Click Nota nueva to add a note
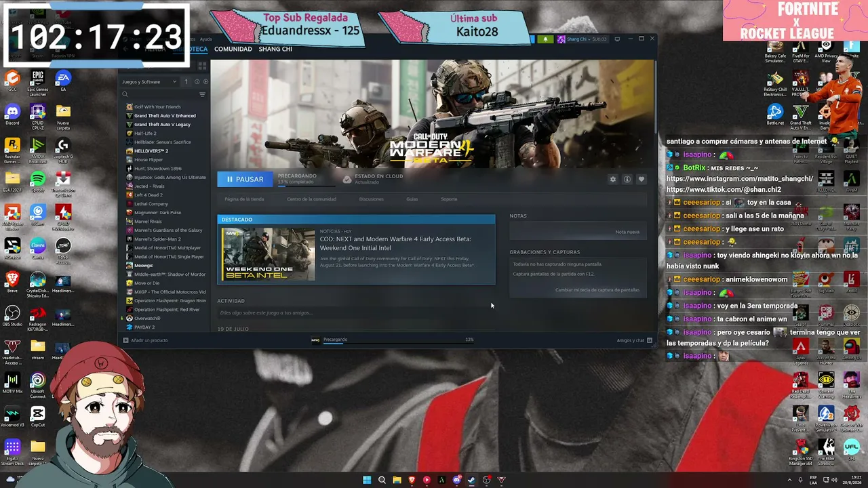Screen dimensions: 868x488 click(627, 232)
